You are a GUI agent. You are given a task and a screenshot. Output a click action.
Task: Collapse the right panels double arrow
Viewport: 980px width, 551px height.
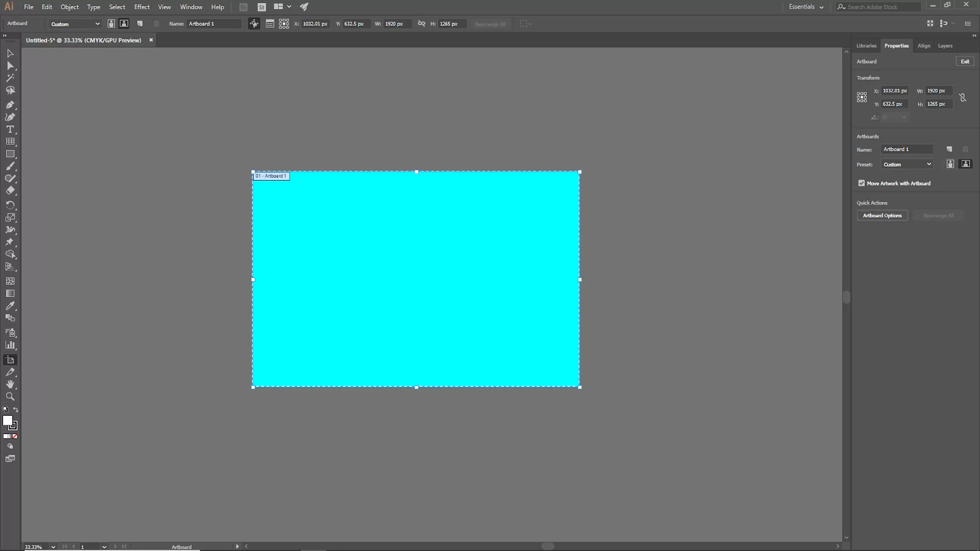974,36
